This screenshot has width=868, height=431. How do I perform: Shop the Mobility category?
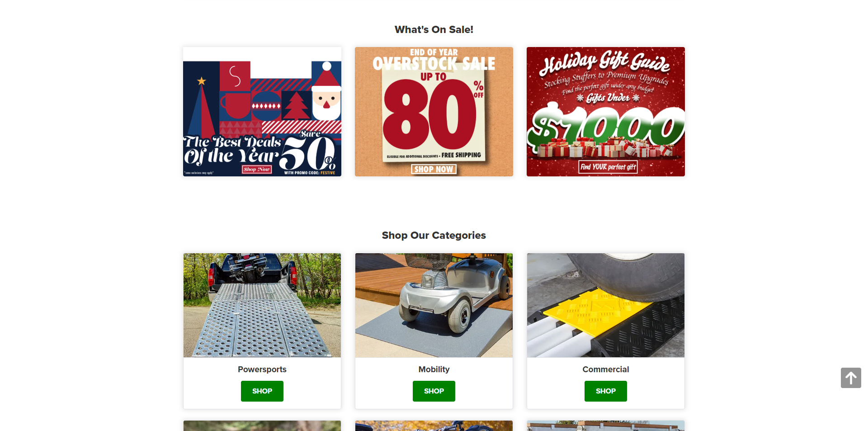434,391
